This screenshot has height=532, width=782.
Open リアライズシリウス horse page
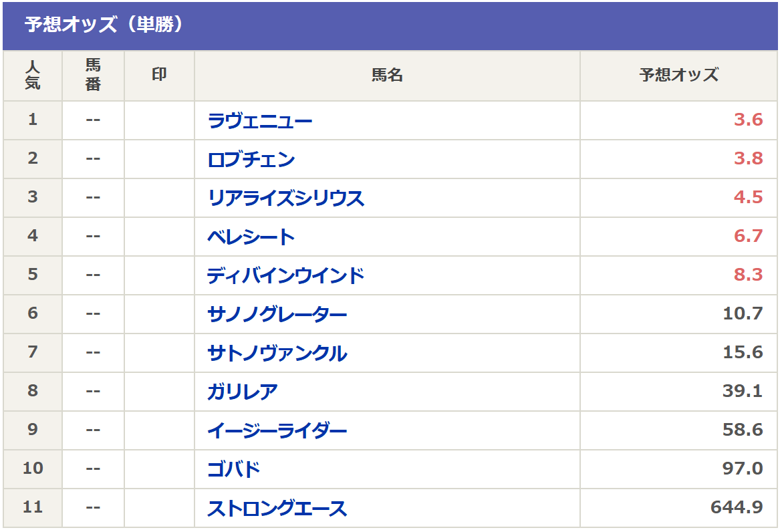[x=286, y=198]
